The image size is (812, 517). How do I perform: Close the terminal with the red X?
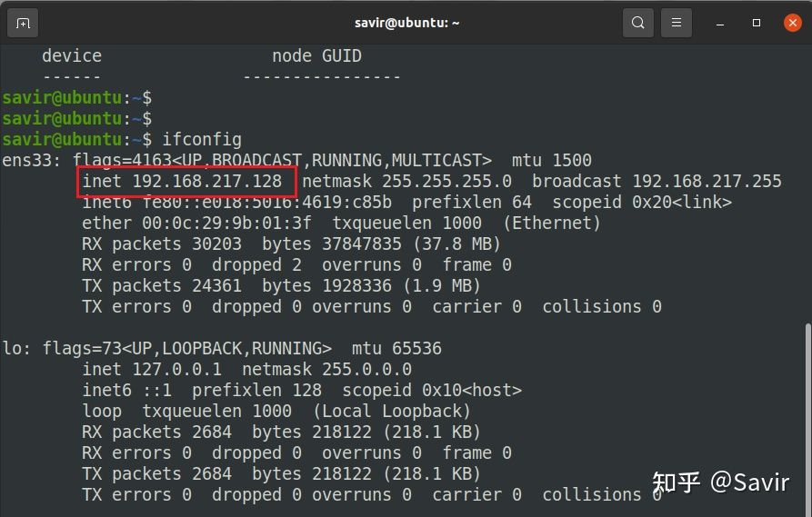click(792, 23)
